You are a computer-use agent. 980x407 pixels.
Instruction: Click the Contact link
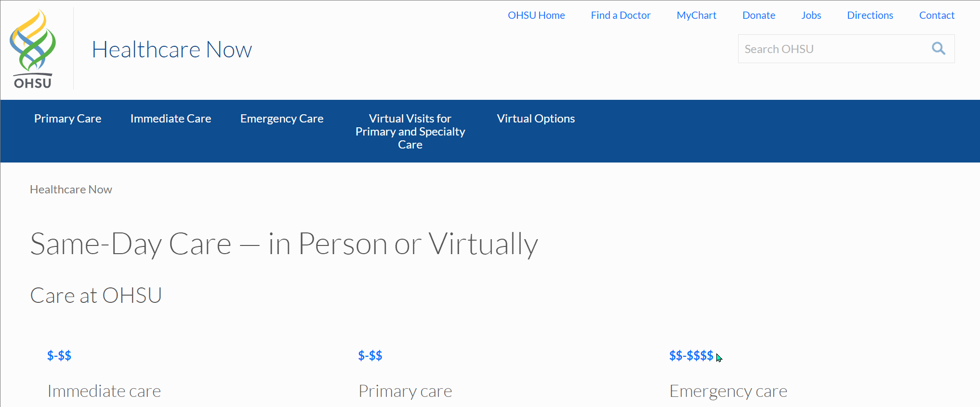[x=937, y=15]
